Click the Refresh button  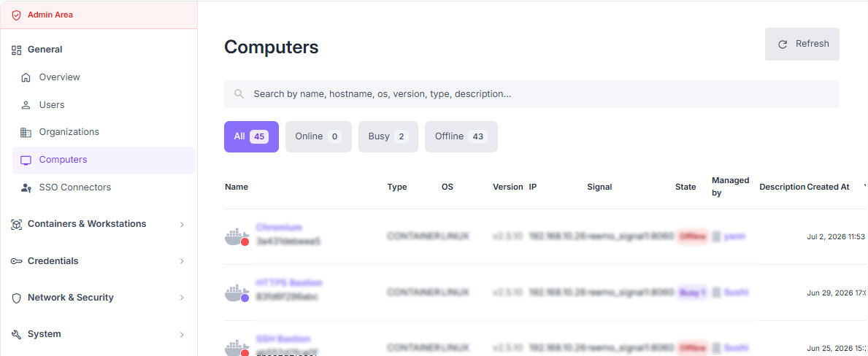coord(802,44)
